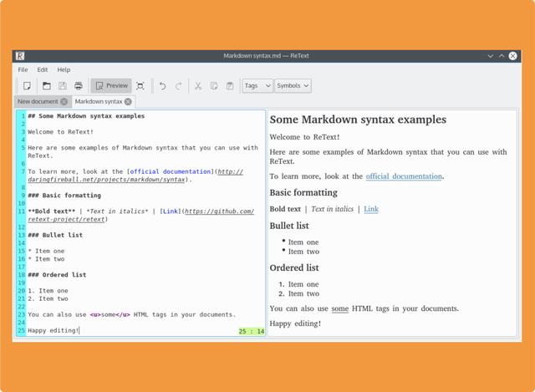Undo the last edit
Image resolution: width=535 pixels, height=392 pixels.
click(163, 85)
